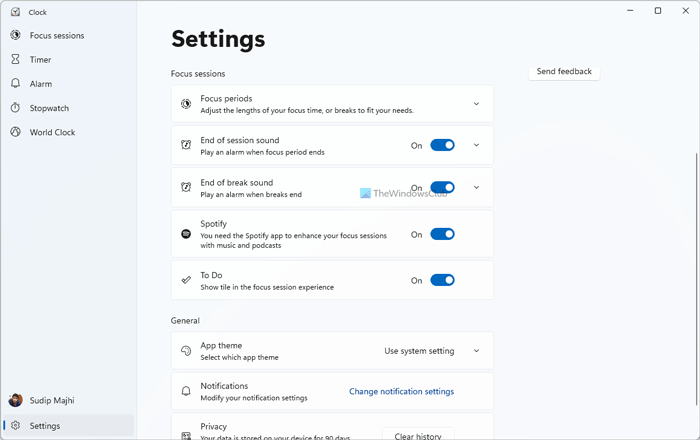
Task: Open the Sudip Majhi account profile
Action: [50, 401]
